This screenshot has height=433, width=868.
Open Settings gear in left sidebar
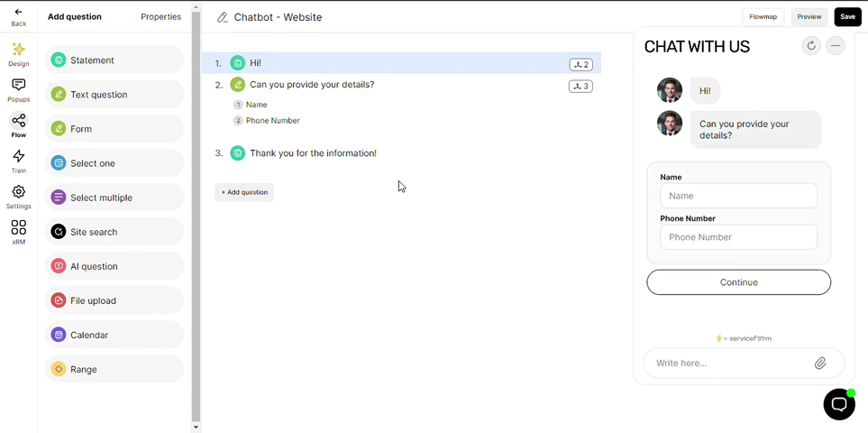[18, 191]
